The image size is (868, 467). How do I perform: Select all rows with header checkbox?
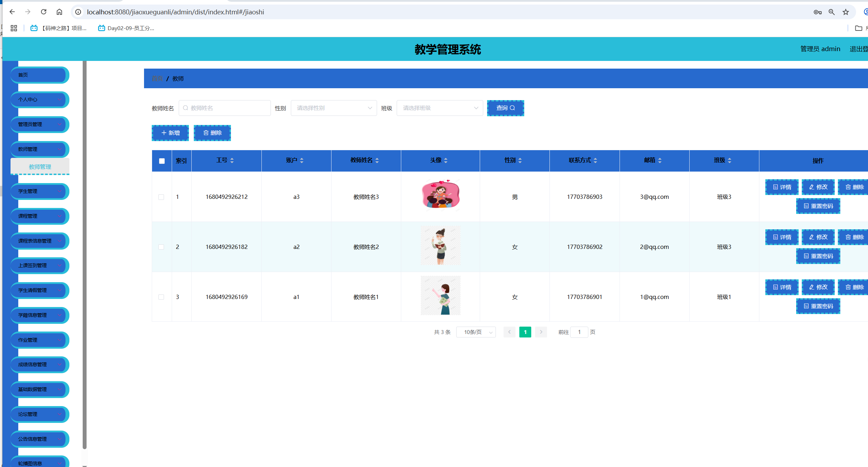162,161
